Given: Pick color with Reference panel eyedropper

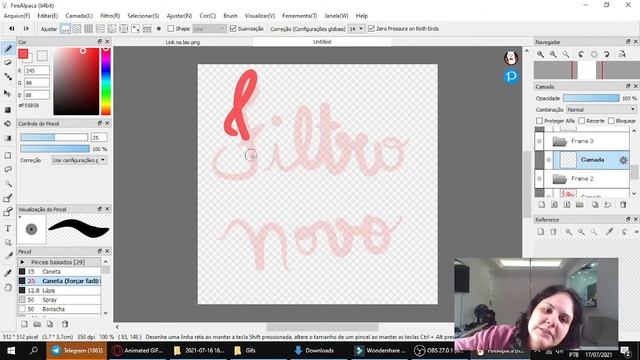Looking at the screenshot, I should tap(609, 232).
